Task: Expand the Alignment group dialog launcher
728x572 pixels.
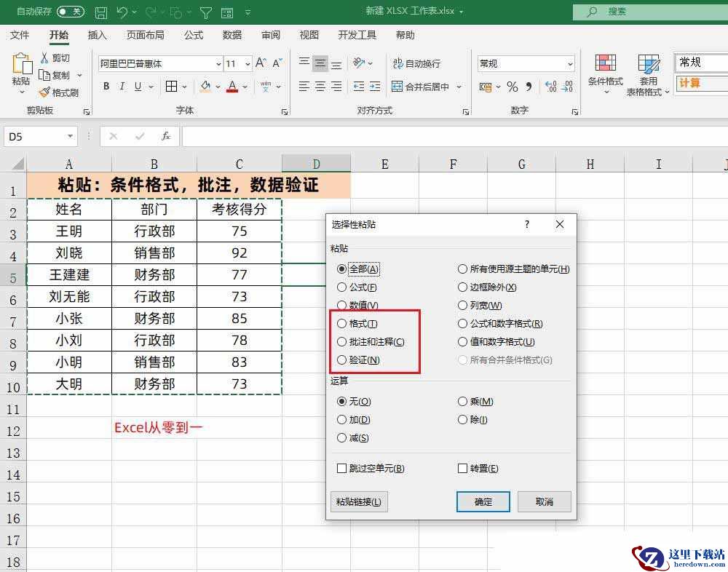Action: pyautogui.click(x=465, y=112)
